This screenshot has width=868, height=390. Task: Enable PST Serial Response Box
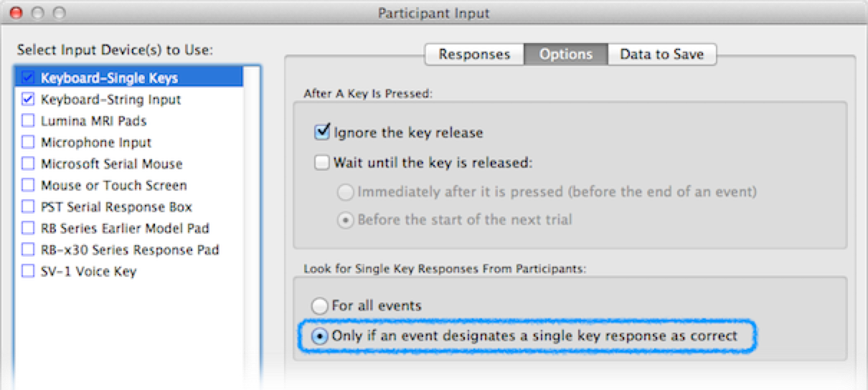[x=28, y=207]
